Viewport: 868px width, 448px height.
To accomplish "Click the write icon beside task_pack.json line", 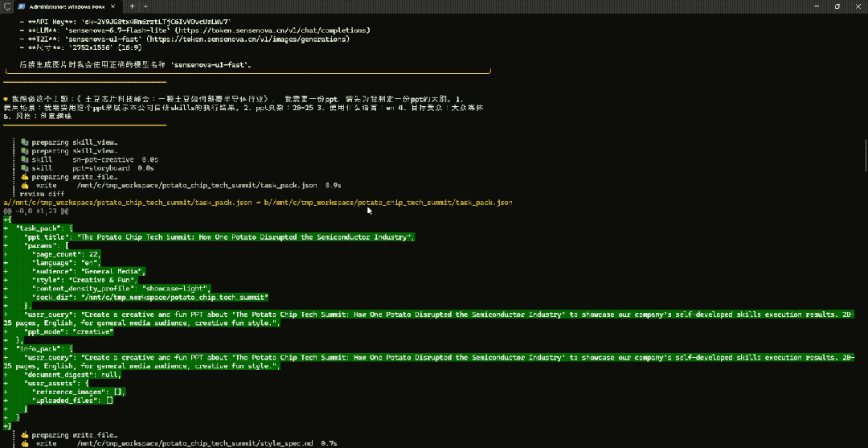I will (24, 186).
